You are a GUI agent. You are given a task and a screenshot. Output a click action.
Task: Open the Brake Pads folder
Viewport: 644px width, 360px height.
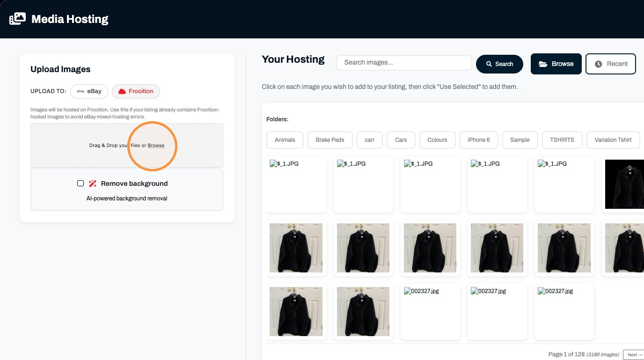(x=330, y=140)
